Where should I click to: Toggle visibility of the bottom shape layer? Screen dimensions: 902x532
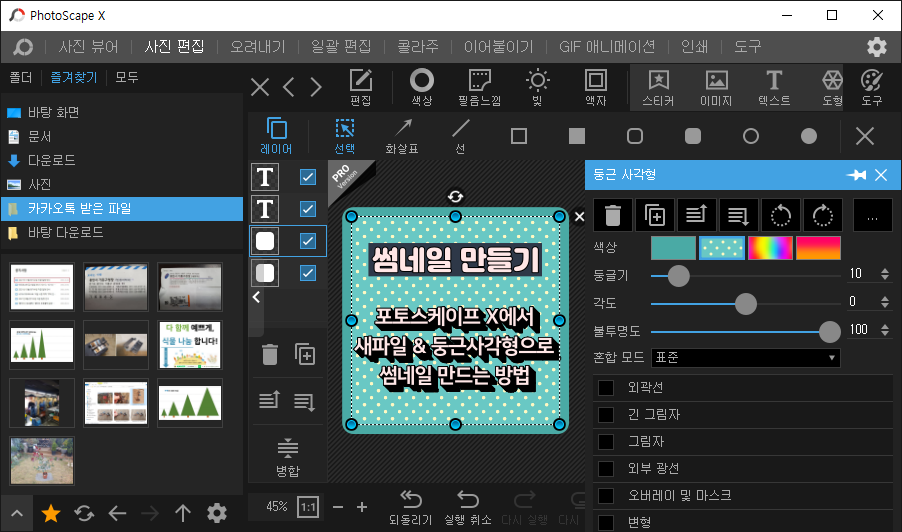[x=308, y=273]
